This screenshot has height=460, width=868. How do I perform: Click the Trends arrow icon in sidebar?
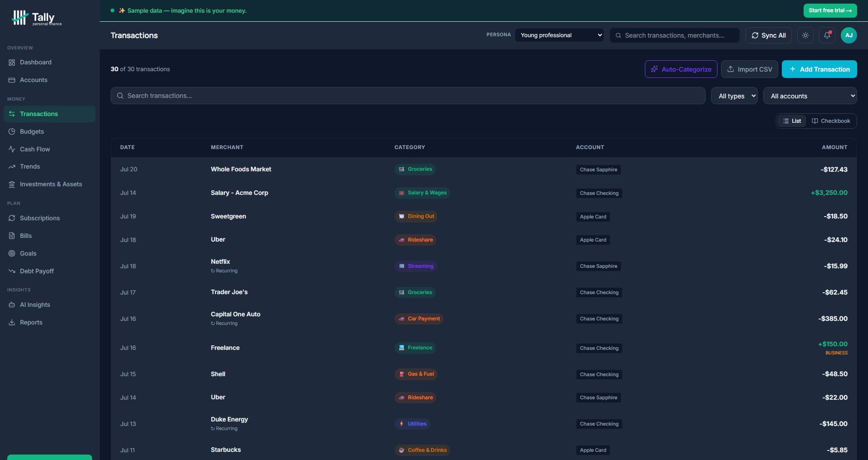pyautogui.click(x=12, y=167)
